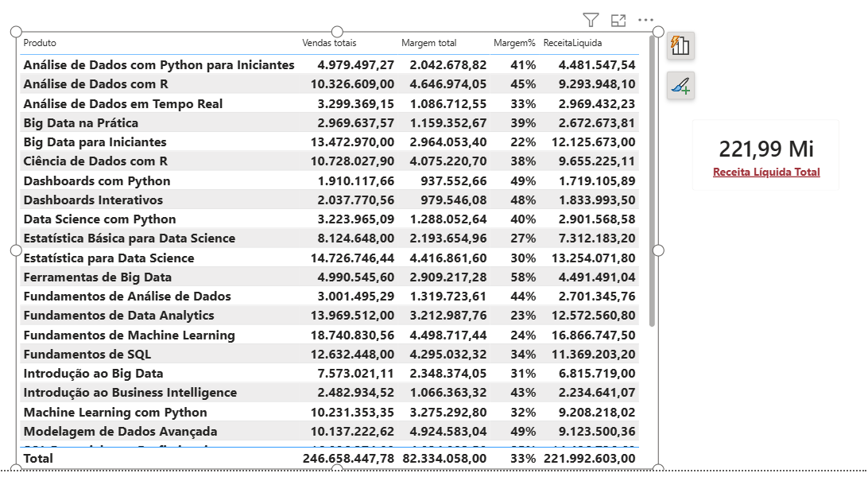Select row Introdução ao Business Intelligence

point(329,393)
